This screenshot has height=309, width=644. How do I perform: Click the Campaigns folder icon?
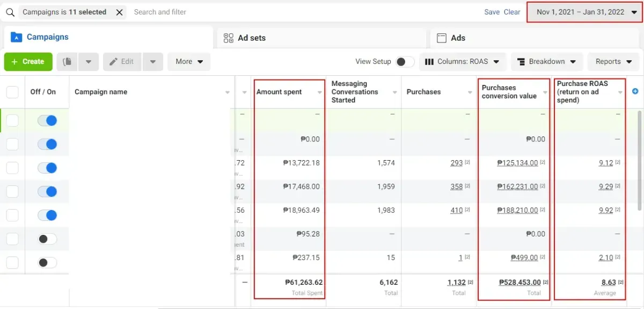pos(16,37)
